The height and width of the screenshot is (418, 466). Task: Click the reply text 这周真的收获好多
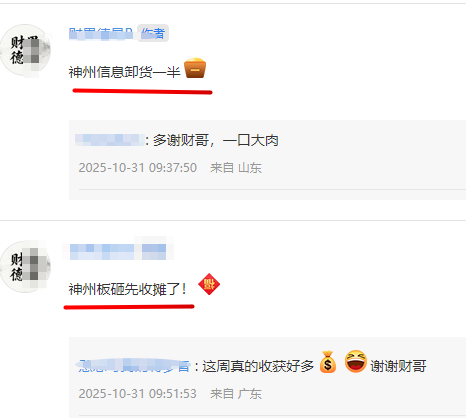[x=258, y=366]
